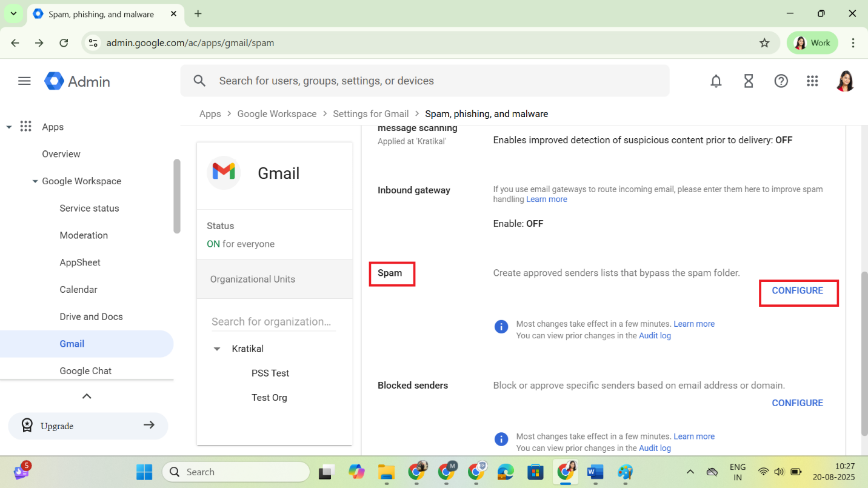Go back to the previous page
The image size is (868, 488).
coord(15,43)
